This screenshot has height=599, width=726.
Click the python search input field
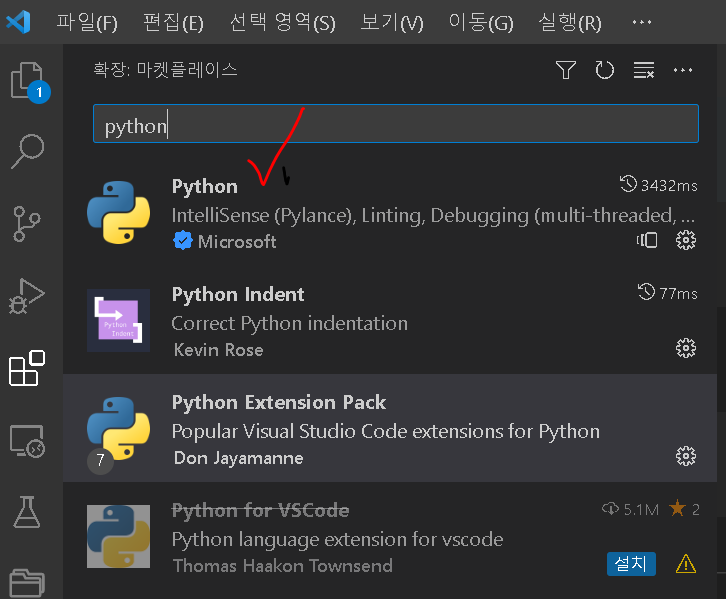pyautogui.click(x=396, y=124)
